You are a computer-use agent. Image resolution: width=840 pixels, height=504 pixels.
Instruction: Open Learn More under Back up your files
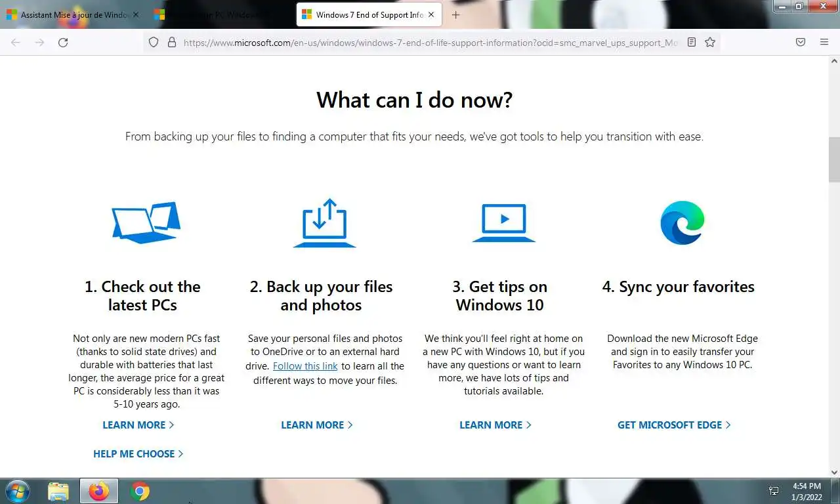[317, 425]
